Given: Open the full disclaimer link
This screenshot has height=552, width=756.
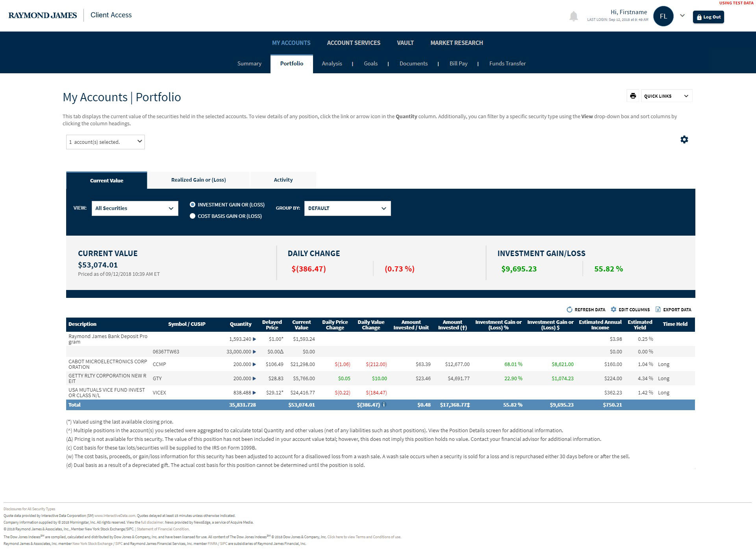Looking at the screenshot, I should [152, 522].
